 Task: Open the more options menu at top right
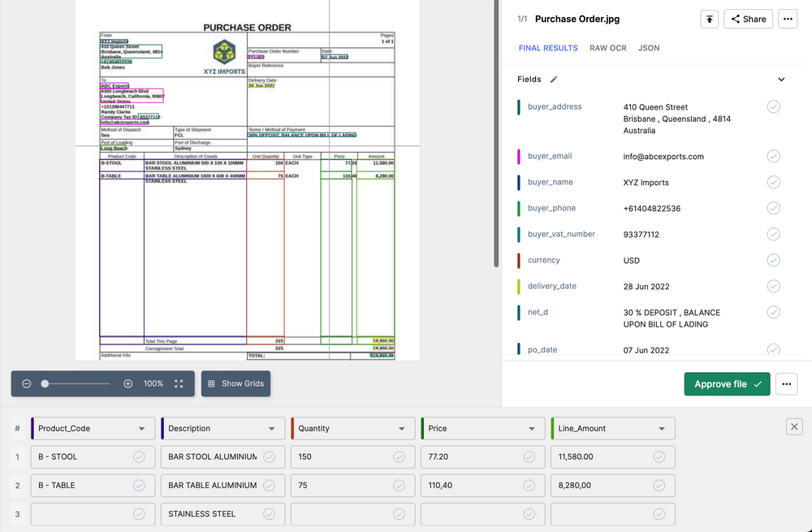pyautogui.click(x=787, y=19)
